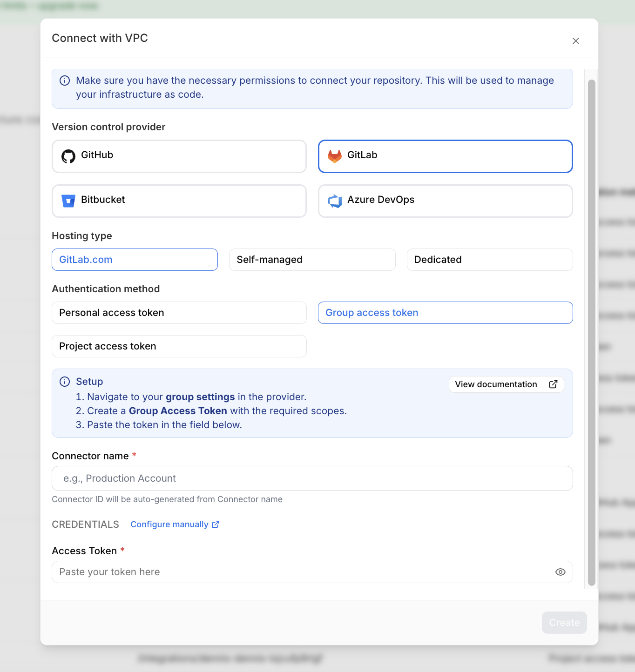Click the info icon in permissions banner
This screenshot has width=635, height=672.
coord(65,81)
